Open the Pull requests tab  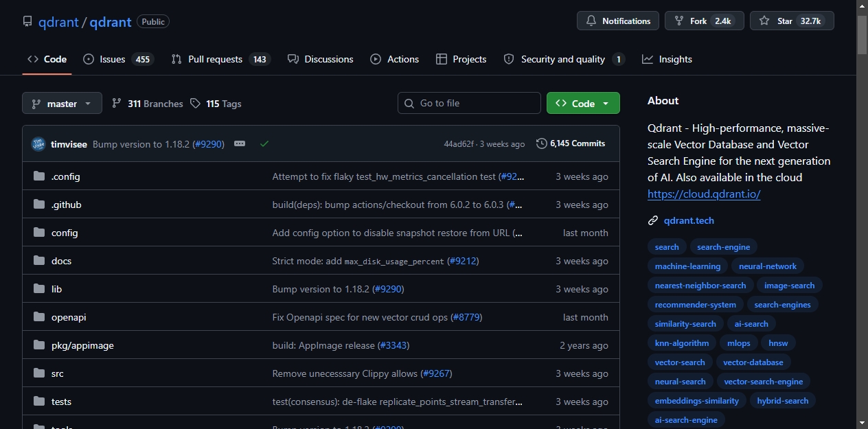tap(220, 59)
